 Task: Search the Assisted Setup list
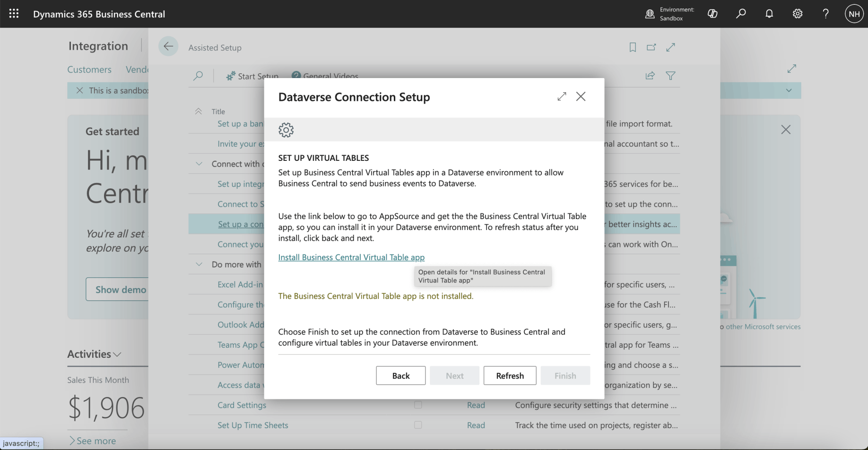pyautogui.click(x=199, y=76)
